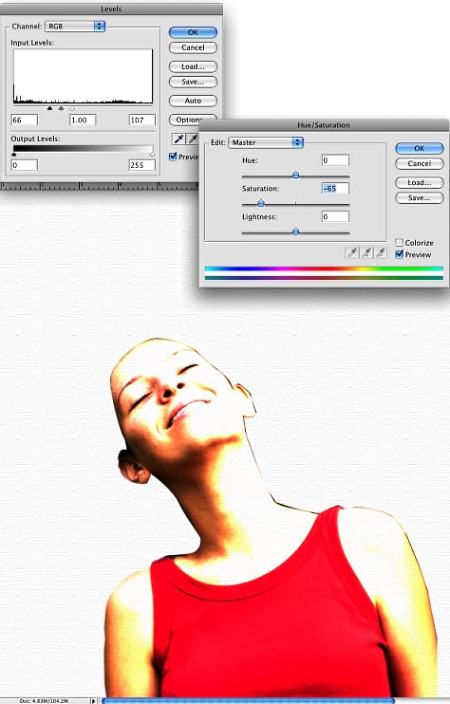The height and width of the screenshot is (704, 450).
Task: Click the input levels midtone gray slider
Action: (x=61, y=108)
